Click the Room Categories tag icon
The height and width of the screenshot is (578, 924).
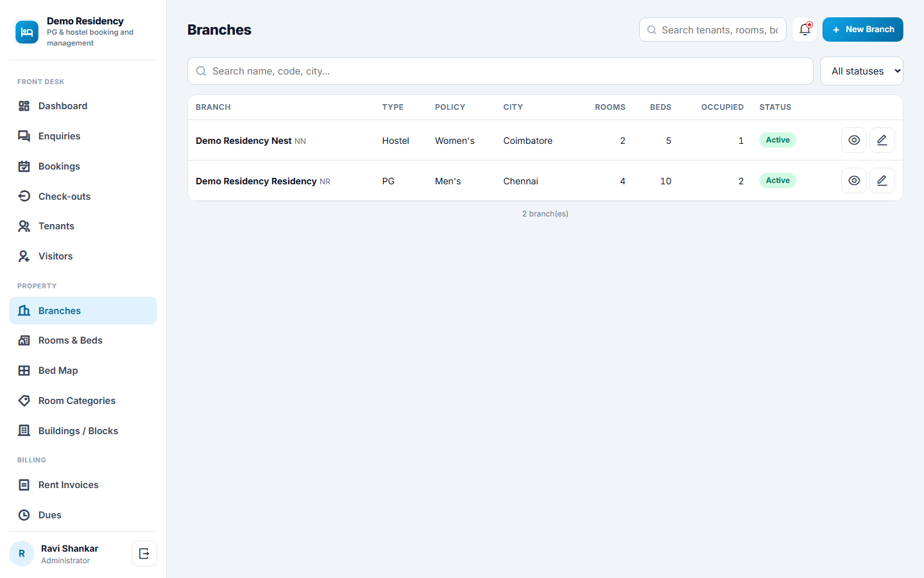[x=24, y=401]
